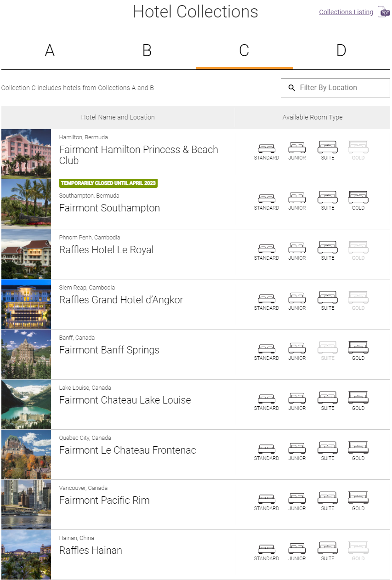Viewport: 392px width, 580px height.
Task: Select Suite room icon for Fairmont Pacific Rim
Action: pos(327,498)
